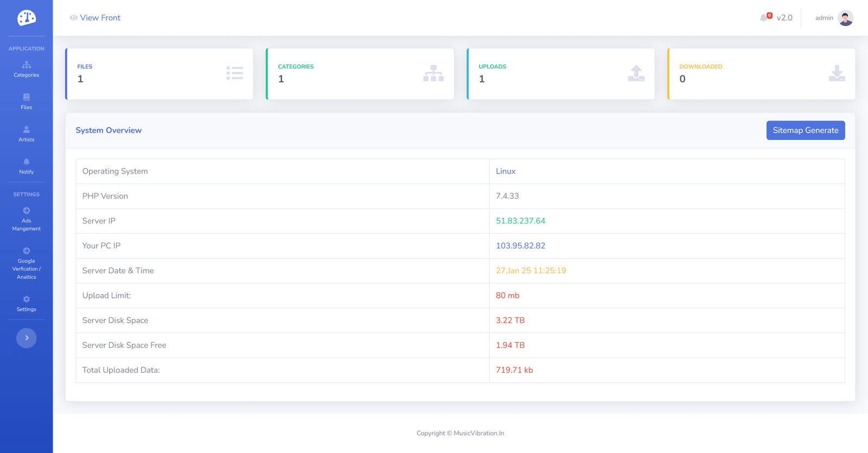Click the notification bell icon

(764, 18)
